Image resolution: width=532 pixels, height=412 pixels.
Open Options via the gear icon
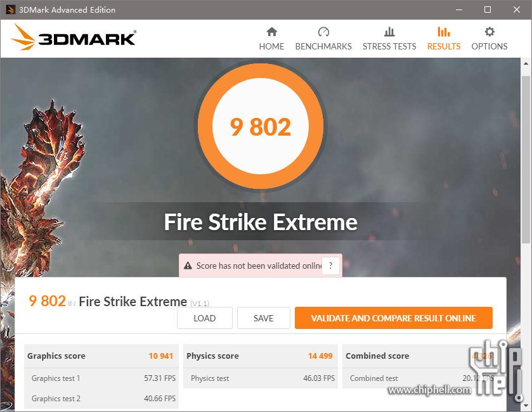(x=490, y=32)
